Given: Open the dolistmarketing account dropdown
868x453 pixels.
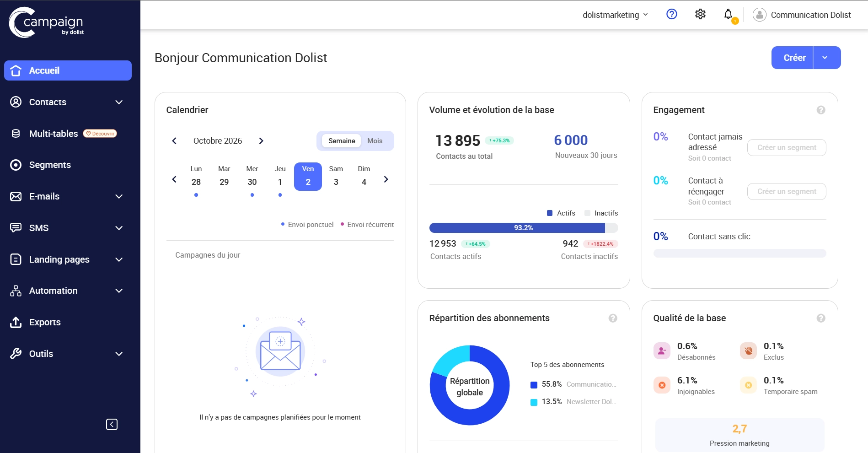Looking at the screenshot, I should 615,15.
